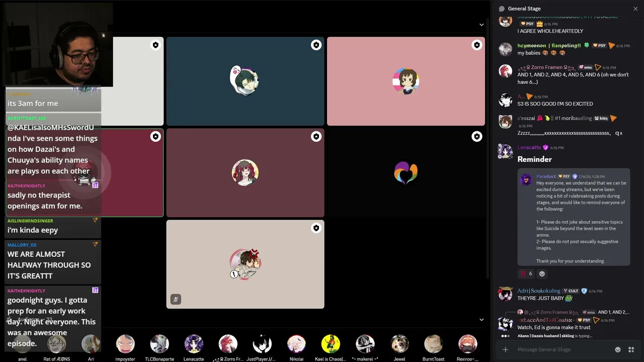Click ParadoxX name in the forwarded reminder
This screenshot has width=644, height=362.
(x=546, y=176)
